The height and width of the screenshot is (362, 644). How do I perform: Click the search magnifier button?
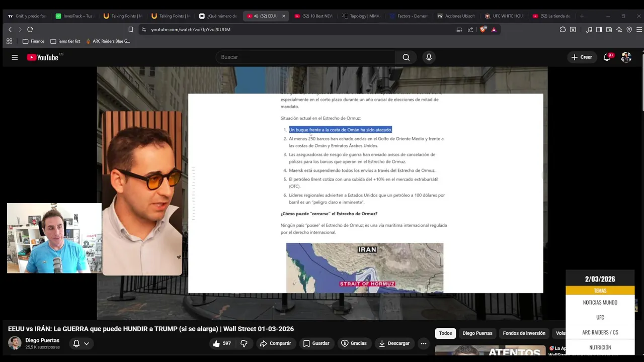pos(406,57)
